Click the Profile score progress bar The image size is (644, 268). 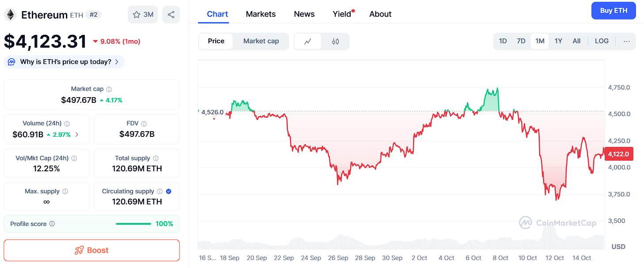[133, 224]
